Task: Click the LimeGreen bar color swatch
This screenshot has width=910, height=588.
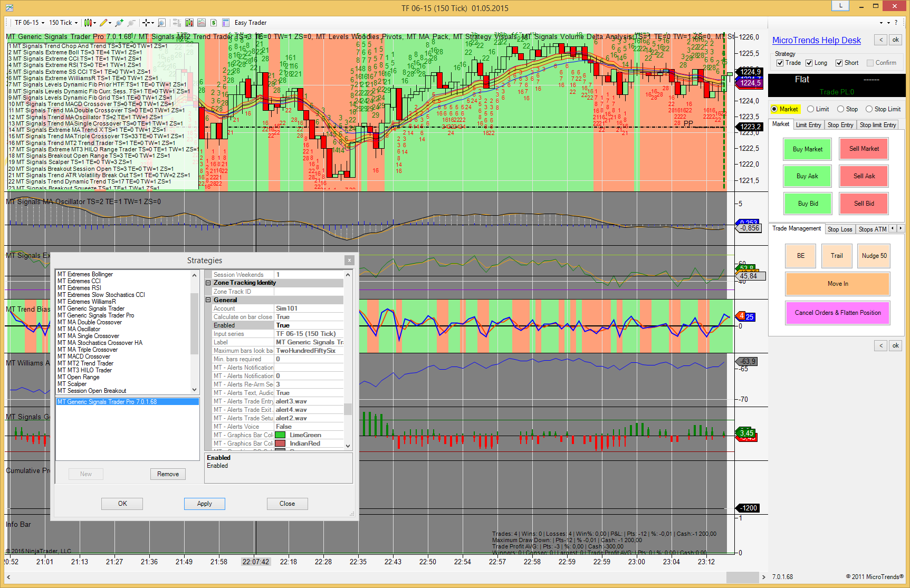Action: (x=280, y=435)
